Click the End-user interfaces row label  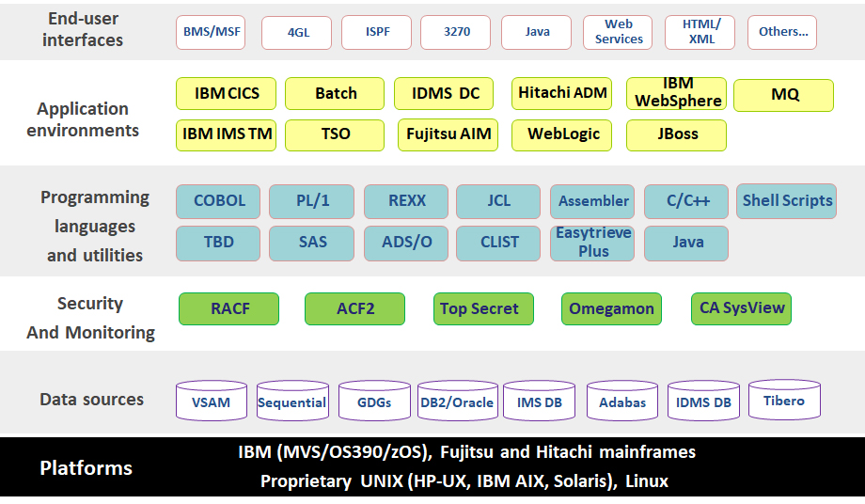[x=83, y=29]
